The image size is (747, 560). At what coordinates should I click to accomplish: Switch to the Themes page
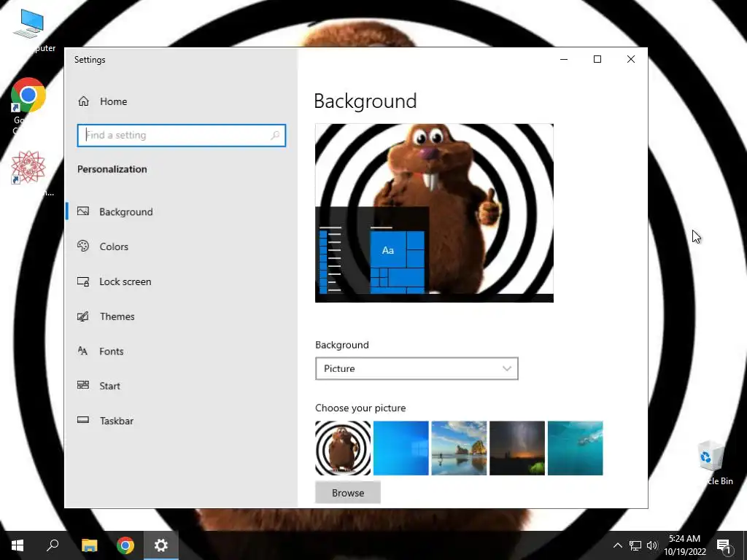(x=117, y=316)
